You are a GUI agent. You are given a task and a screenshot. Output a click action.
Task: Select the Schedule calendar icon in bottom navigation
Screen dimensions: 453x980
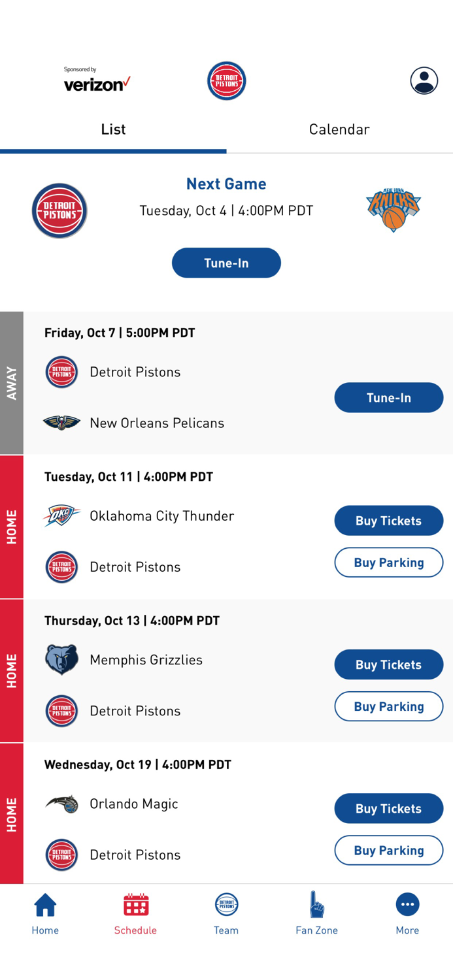135,906
